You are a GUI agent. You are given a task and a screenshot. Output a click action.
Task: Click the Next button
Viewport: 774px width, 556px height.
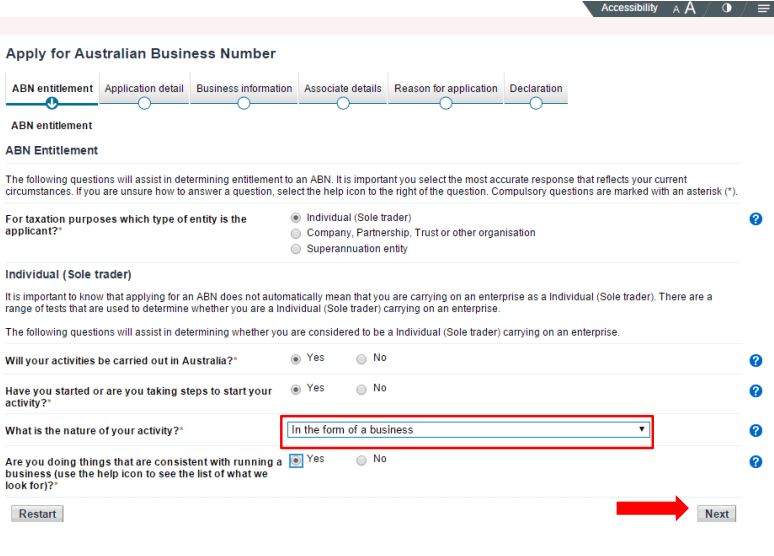click(716, 514)
